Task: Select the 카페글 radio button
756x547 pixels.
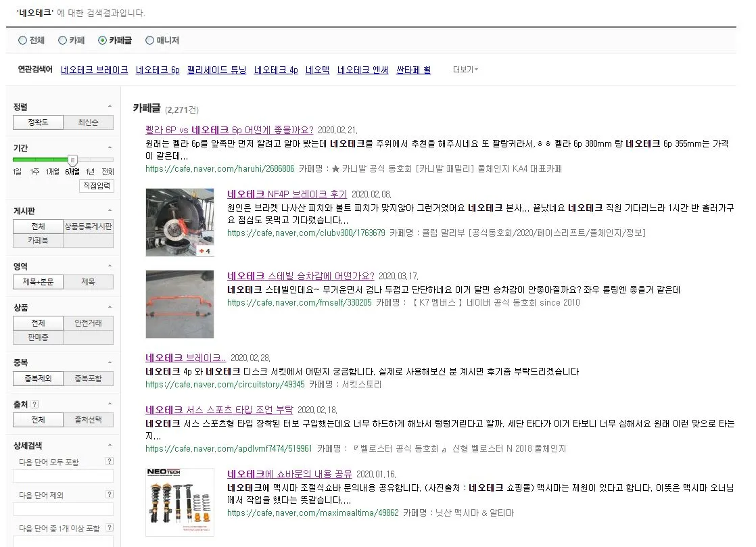Action: tap(102, 41)
